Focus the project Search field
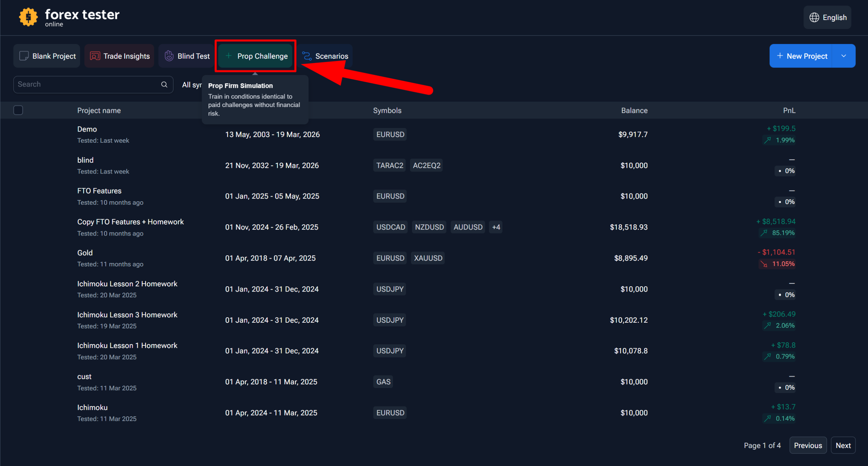 coord(93,84)
